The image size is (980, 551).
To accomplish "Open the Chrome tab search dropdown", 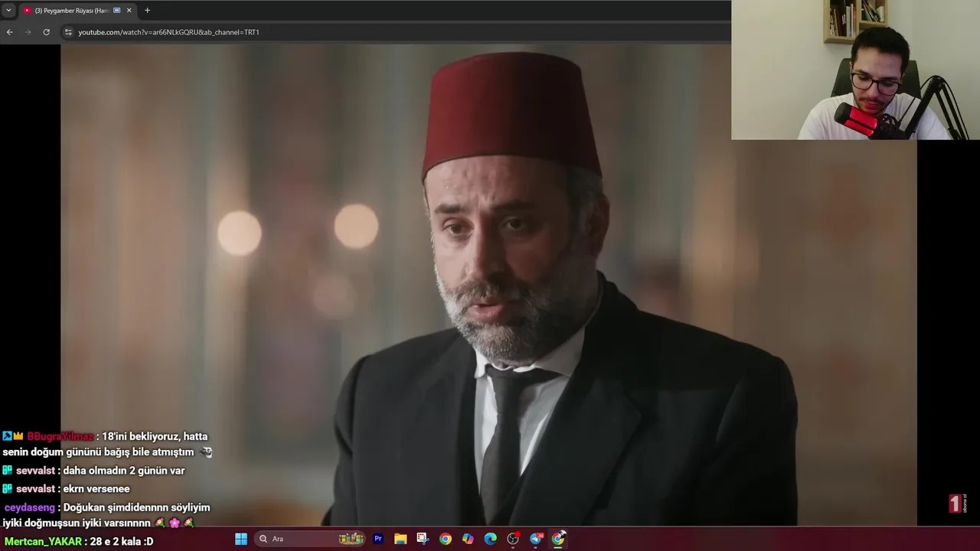I will coord(8,10).
